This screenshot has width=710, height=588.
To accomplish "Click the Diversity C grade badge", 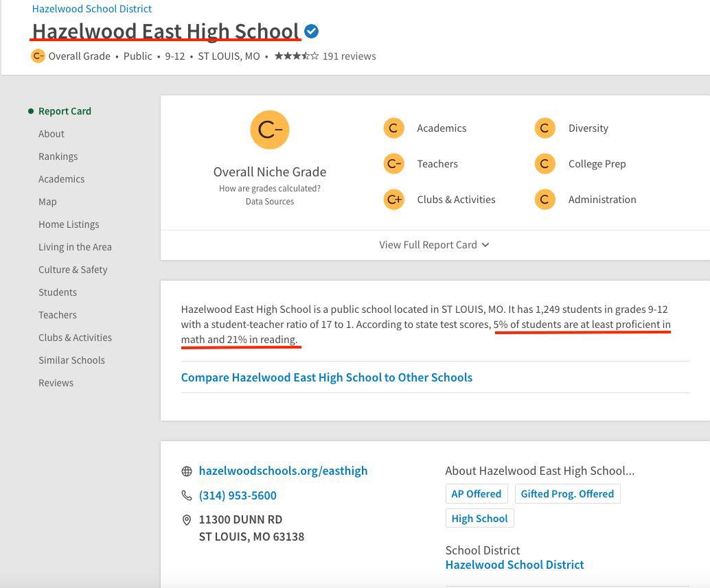I will click(545, 128).
